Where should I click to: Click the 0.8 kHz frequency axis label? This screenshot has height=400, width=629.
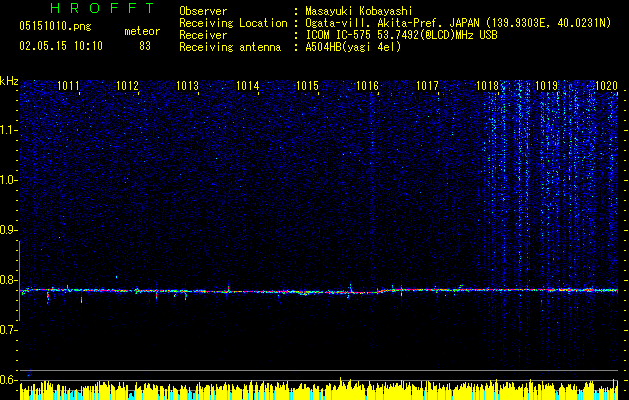tap(8, 280)
